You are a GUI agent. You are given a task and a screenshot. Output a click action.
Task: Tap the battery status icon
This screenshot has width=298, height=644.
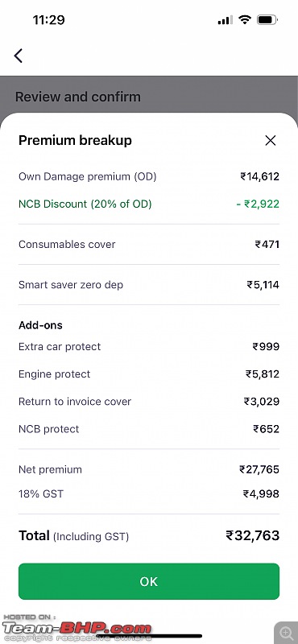(x=267, y=19)
